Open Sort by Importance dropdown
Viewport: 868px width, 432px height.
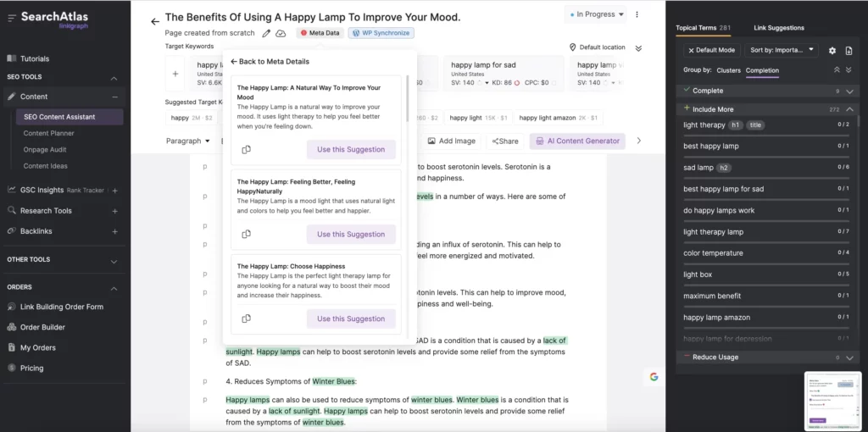[781, 50]
